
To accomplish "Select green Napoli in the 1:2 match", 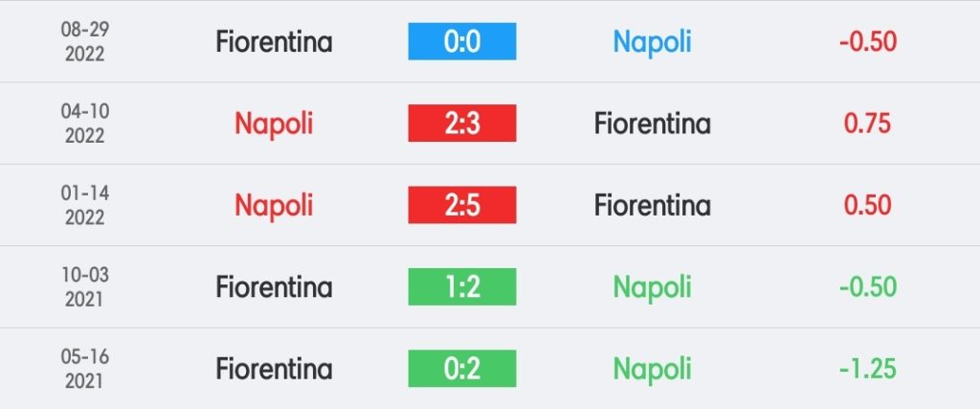I will 652,288.
